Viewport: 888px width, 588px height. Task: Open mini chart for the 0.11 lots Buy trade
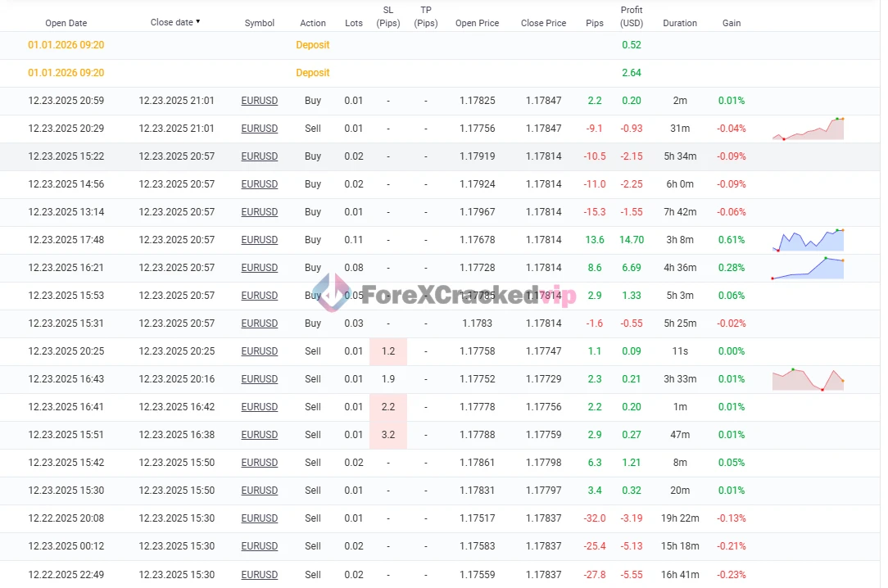(x=808, y=240)
